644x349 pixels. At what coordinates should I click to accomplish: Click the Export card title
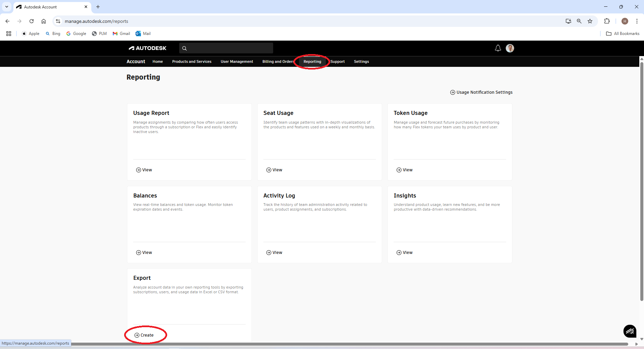(x=142, y=278)
